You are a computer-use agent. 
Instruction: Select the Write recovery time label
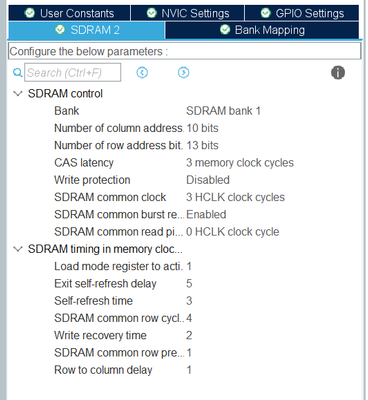100,335
